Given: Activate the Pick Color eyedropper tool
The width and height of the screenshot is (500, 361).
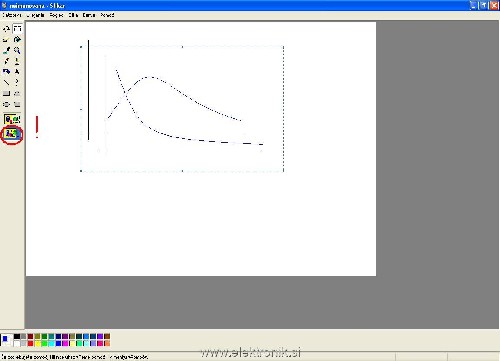Looking at the screenshot, I should (6, 50).
